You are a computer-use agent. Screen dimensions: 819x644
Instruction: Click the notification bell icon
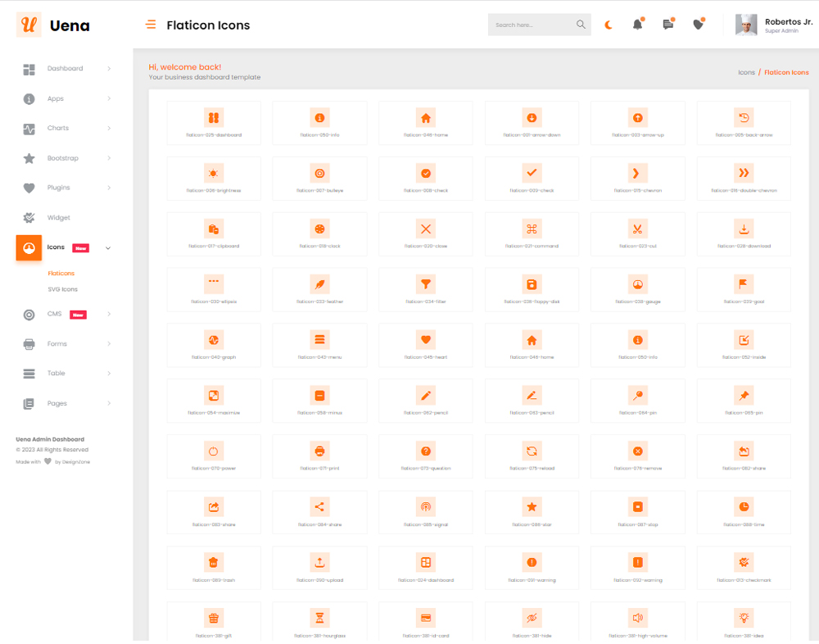pos(637,25)
